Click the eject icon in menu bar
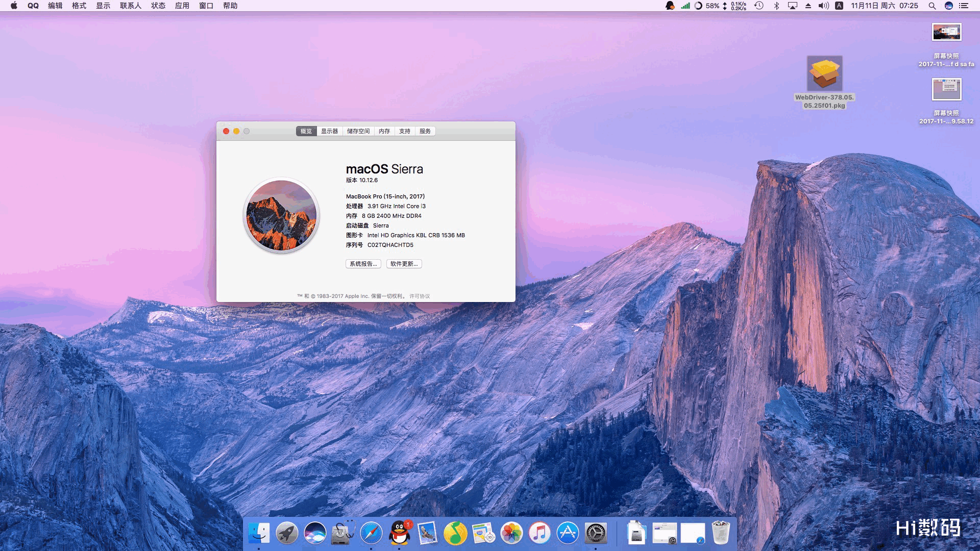The image size is (980, 551). pos(808,6)
